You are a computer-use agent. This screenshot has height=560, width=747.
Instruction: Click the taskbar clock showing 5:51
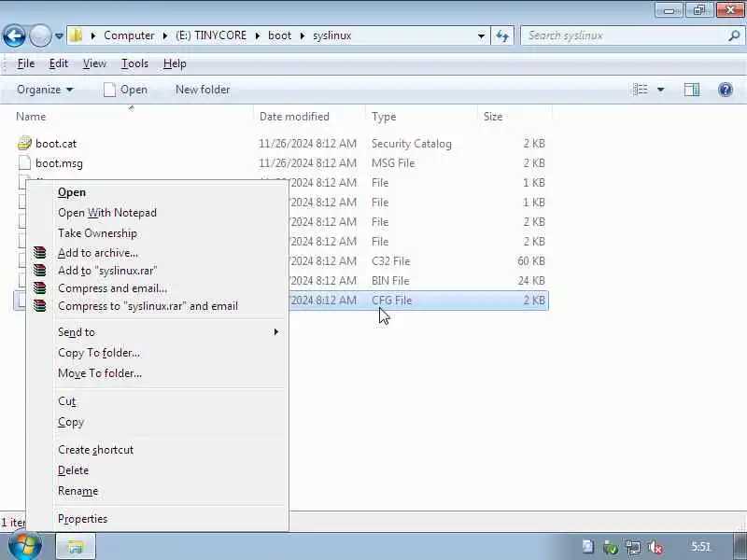point(700,547)
